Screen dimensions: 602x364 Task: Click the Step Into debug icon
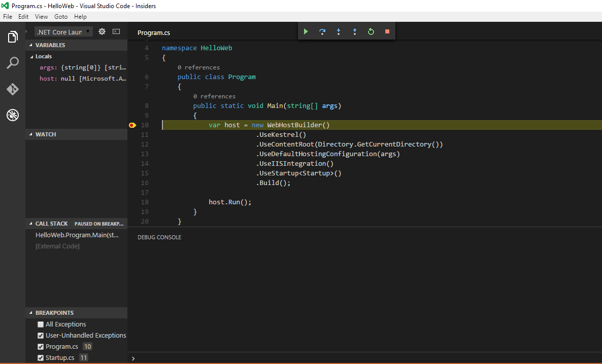click(x=338, y=31)
